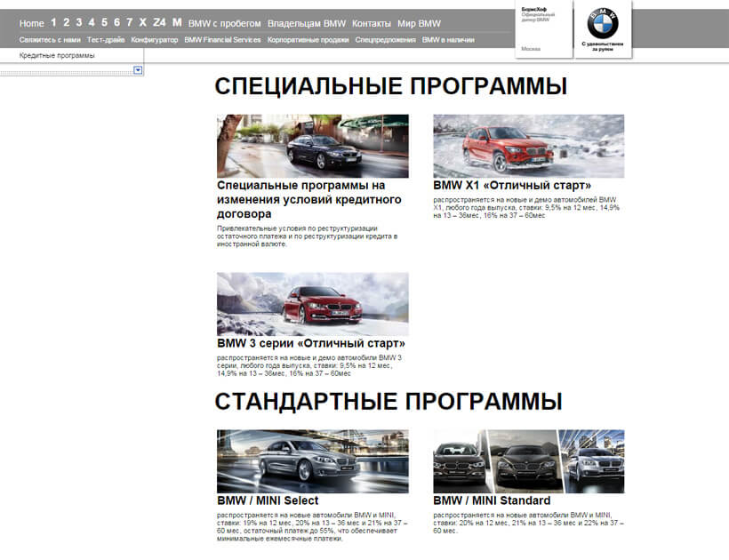Open the BMW 2 series menu

tap(66, 22)
